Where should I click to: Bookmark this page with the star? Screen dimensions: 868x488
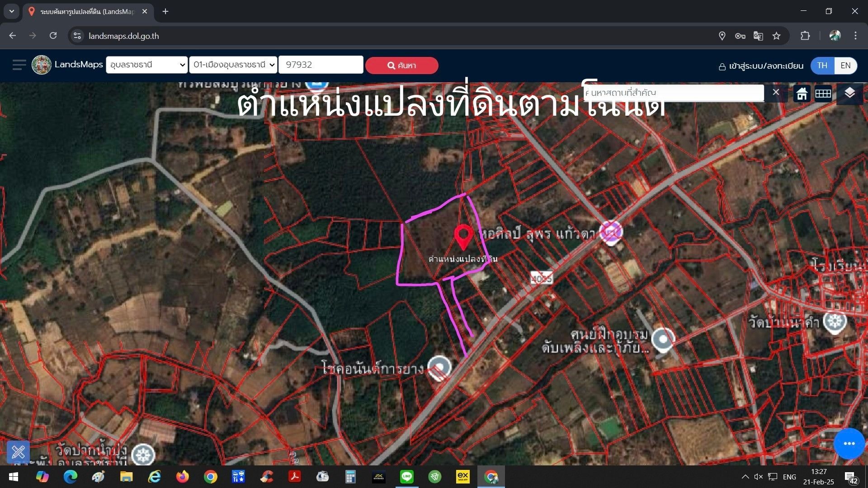776,36
